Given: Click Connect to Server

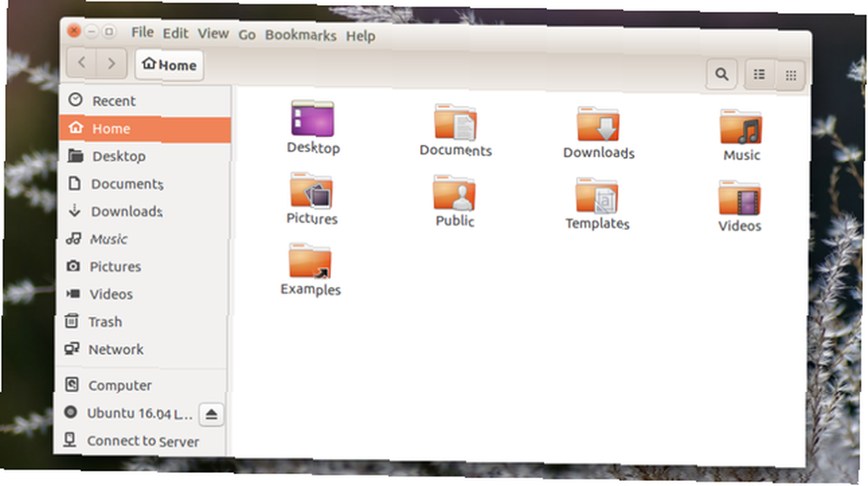Looking at the screenshot, I should click(x=139, y=441).
